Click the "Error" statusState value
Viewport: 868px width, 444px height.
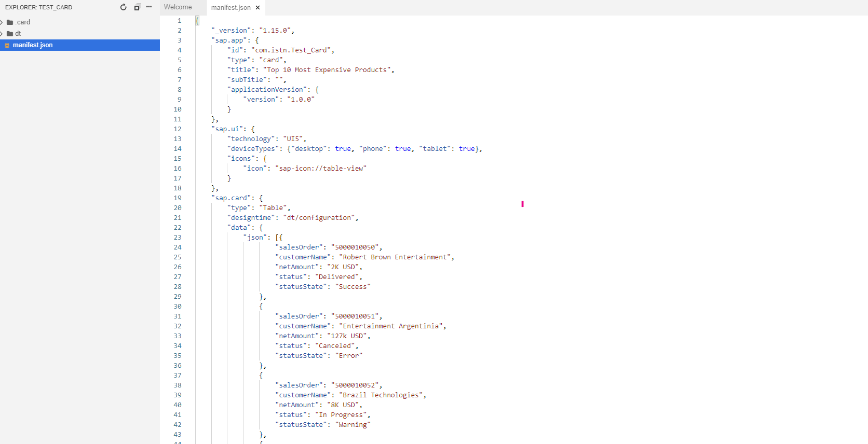pos(349,356)
